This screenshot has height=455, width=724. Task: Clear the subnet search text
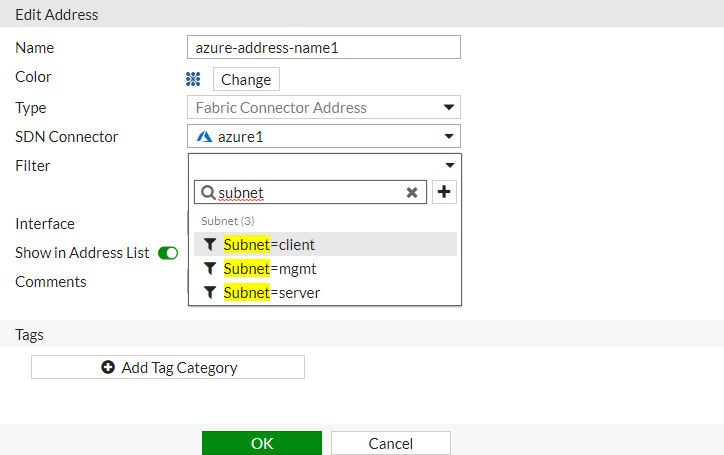tap(412, 193)
